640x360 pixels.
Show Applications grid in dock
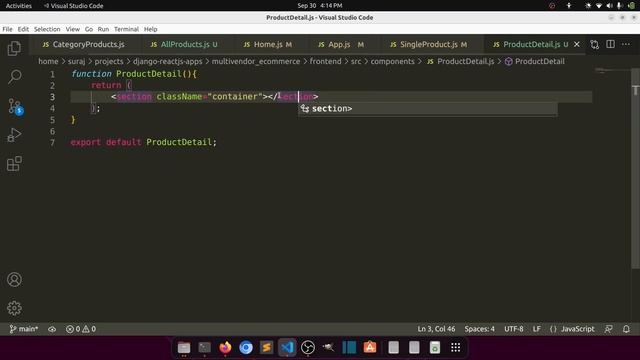point(456,347)
